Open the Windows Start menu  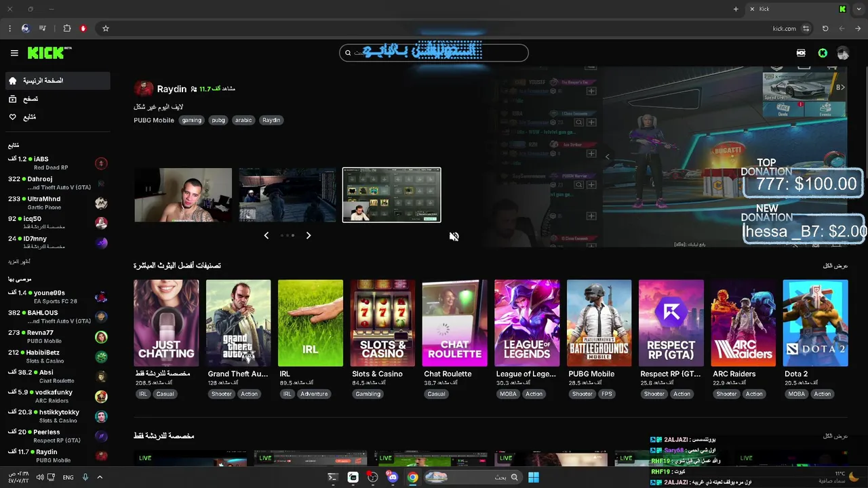point(534,477)
